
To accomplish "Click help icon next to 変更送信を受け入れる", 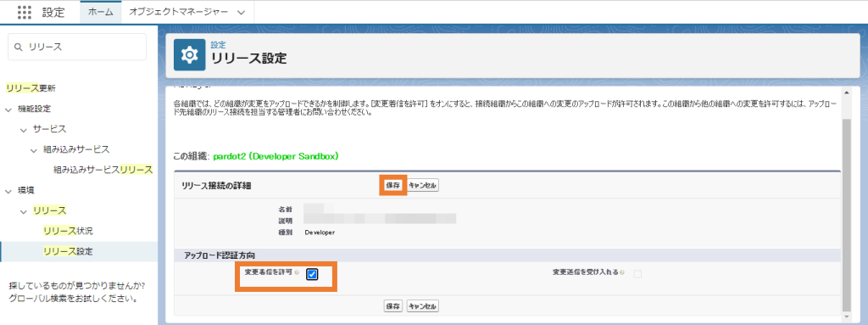I will click(x=623, y=273).
